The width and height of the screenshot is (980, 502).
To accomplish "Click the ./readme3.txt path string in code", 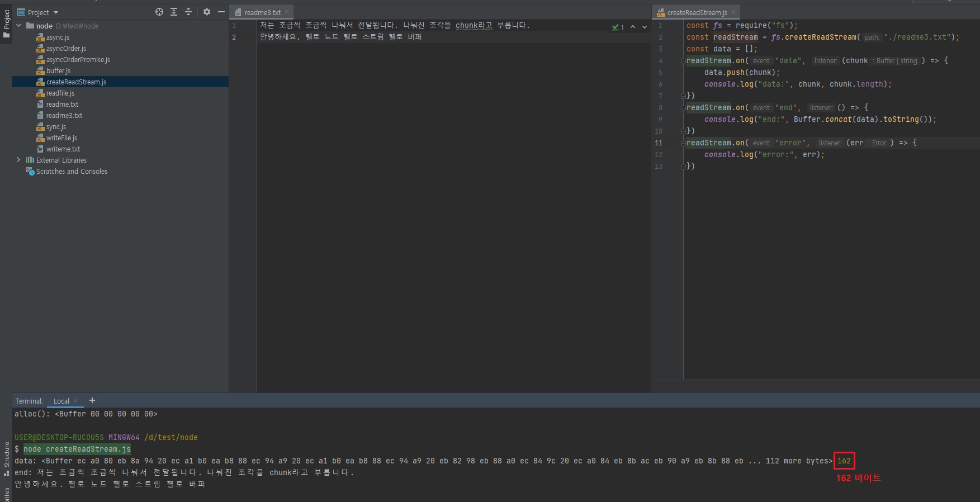I will point(917,37).
